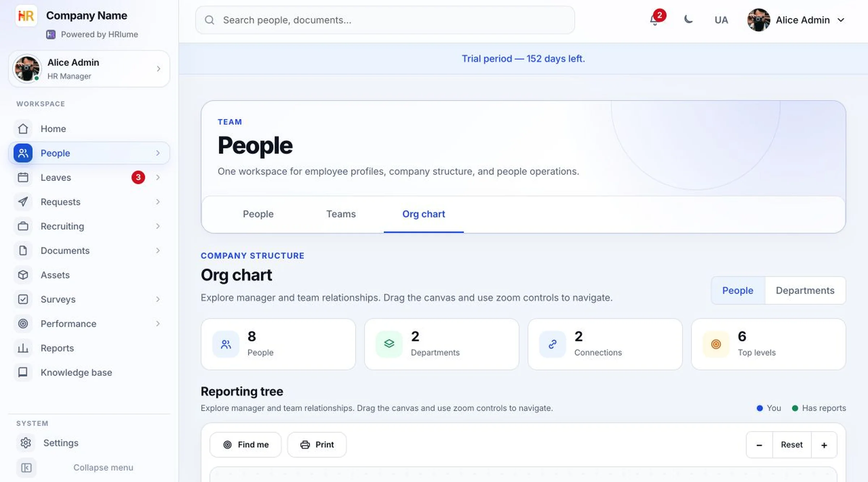Screen dimensions: 868x482
Task: Zoom in the chart with plus
Action: click(824, 445)
